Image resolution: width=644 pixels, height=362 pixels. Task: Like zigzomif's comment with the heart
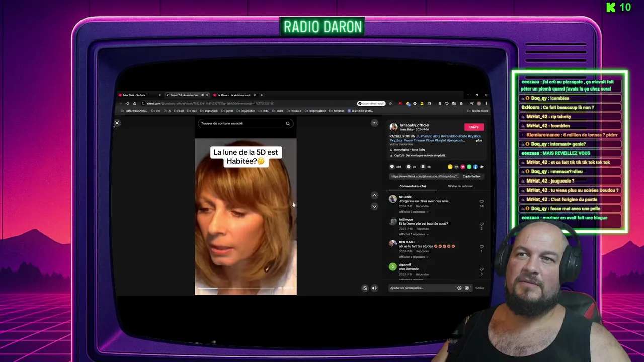coord(481,269)
